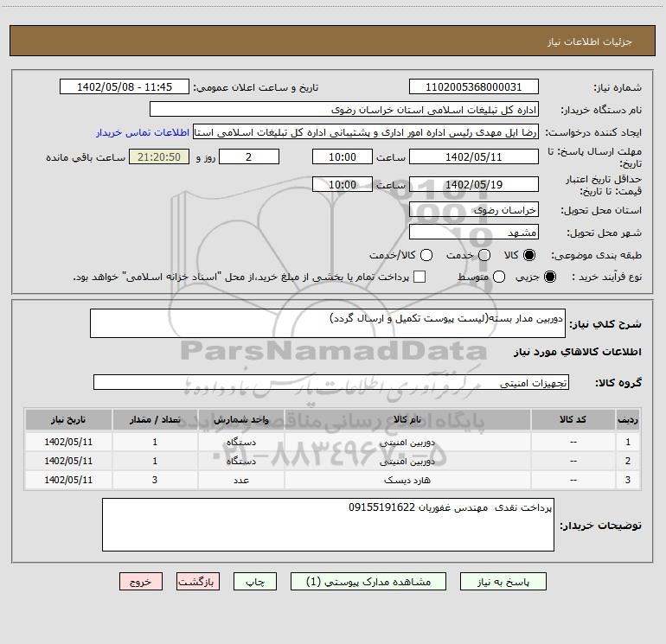Click the request creator field رضا ایل مهدی
The image size is (666, 644).
pos(366,132)
